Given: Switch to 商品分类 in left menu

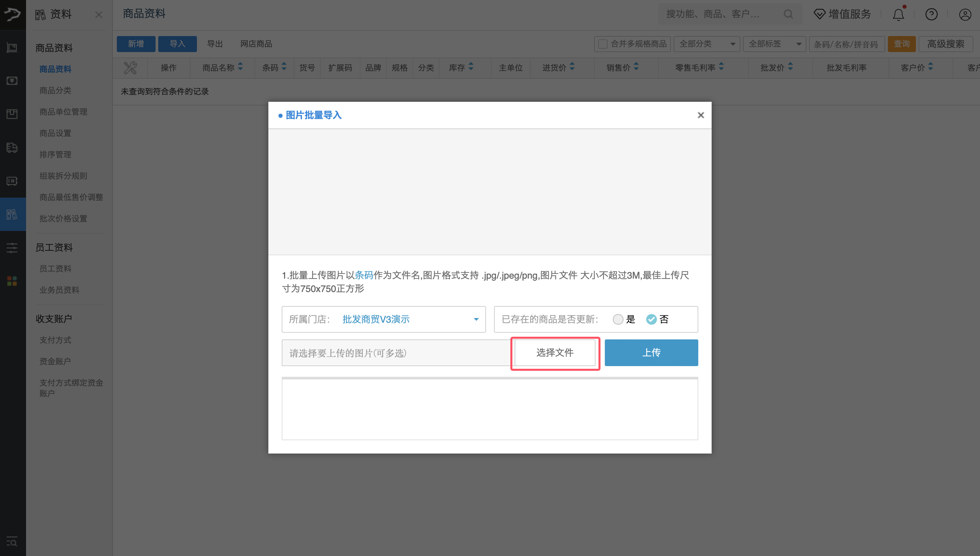Looking at the screenshot, I should click(55, 90).
